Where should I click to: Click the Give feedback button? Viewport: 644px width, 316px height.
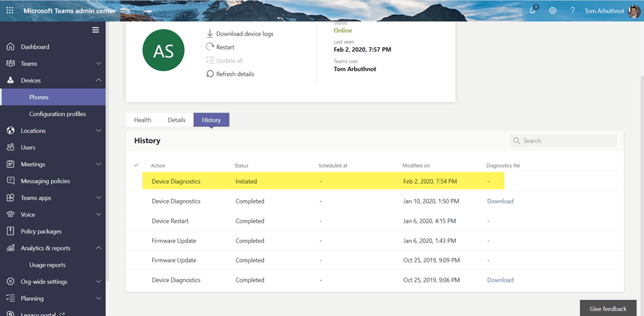[608, 308]
